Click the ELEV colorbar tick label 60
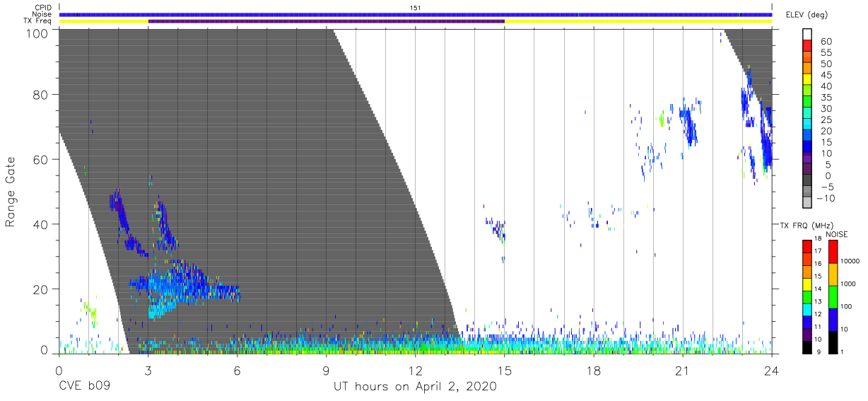Screen dimensions: 868x401 click(x=825, y=42)
